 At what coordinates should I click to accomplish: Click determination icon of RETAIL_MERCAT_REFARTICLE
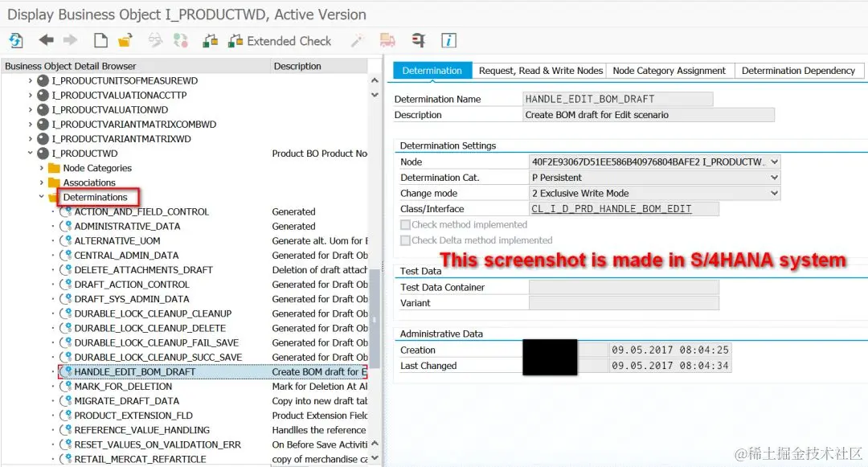click(66, 459)
